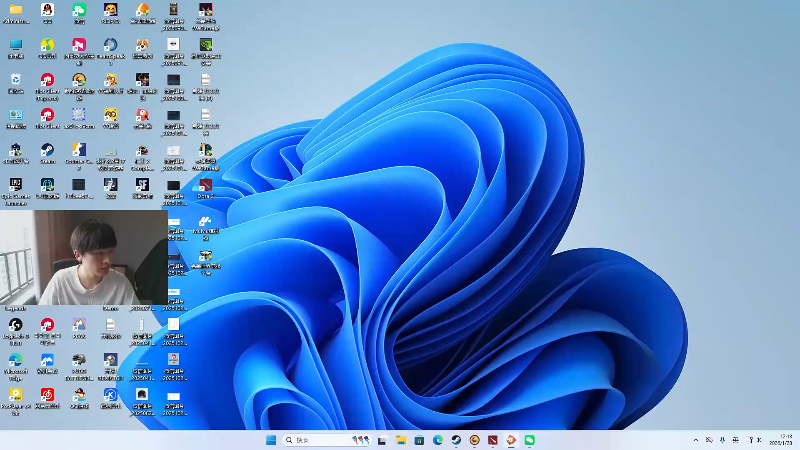Open the WeChat desktop shortcut

[79, 11]
